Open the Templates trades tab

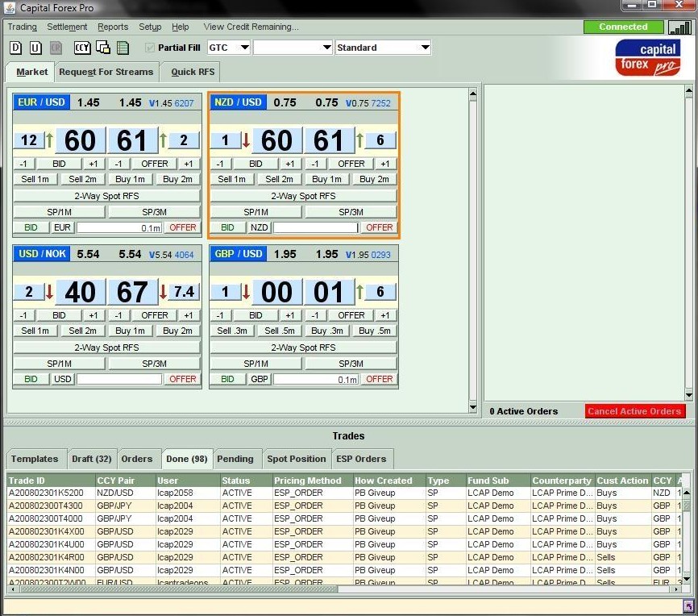[x=35, y=460]
